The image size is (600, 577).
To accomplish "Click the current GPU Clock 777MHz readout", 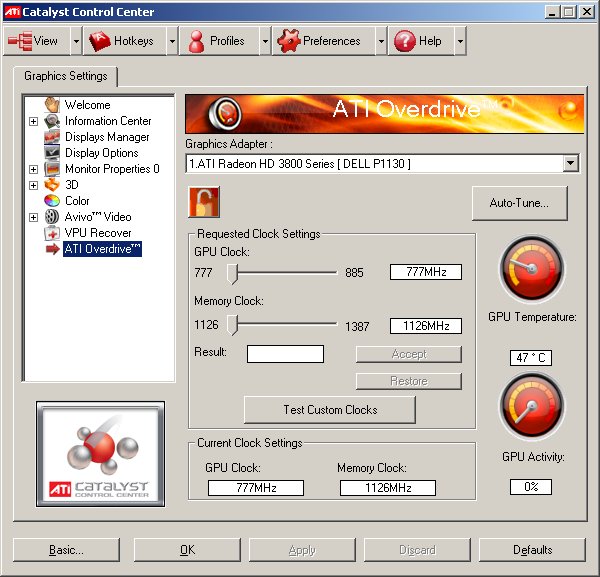I will coord(256,488).
